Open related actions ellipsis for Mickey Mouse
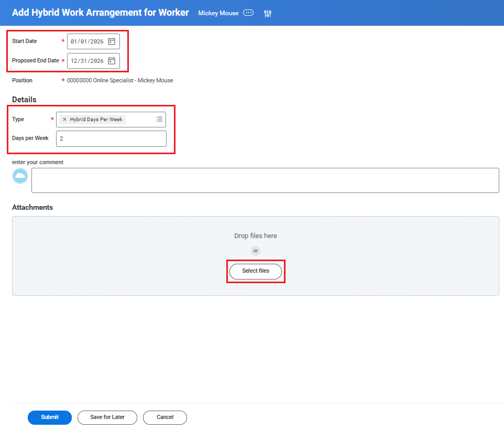 [248, 13]
